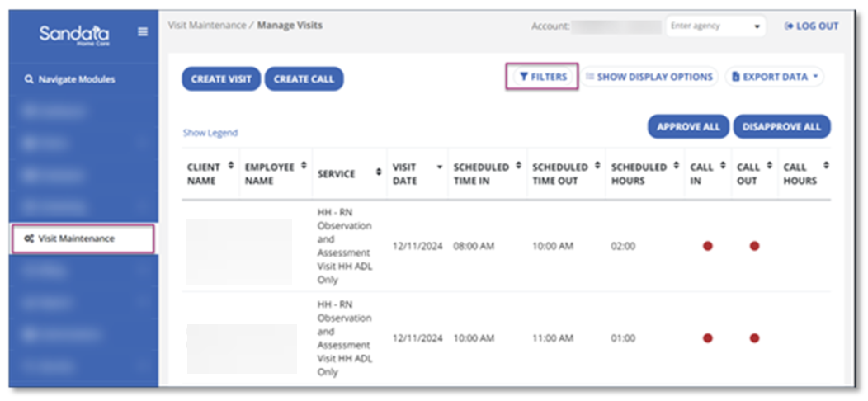Sort Visit Date column with dropdown arrow
The height and width of the screenshot is (401, 868).
tap(440, 167)
